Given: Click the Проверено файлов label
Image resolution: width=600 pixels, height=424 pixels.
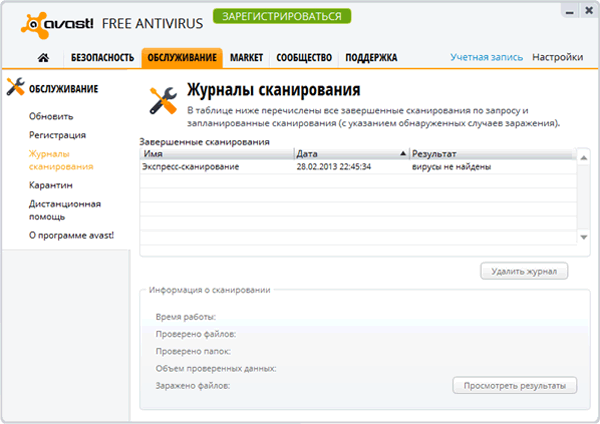Looking at the screenshot, I should (x=196, y=334).
